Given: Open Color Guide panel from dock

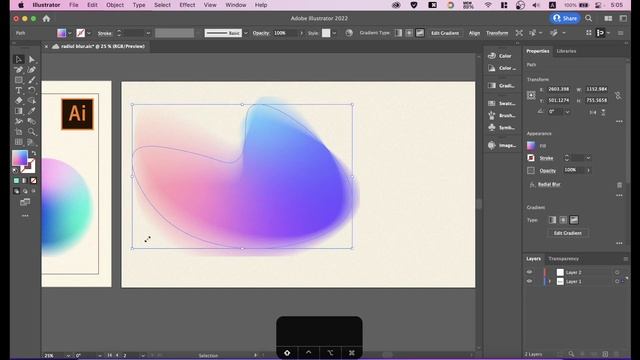Looking at the screenshot, I should 501,68.
